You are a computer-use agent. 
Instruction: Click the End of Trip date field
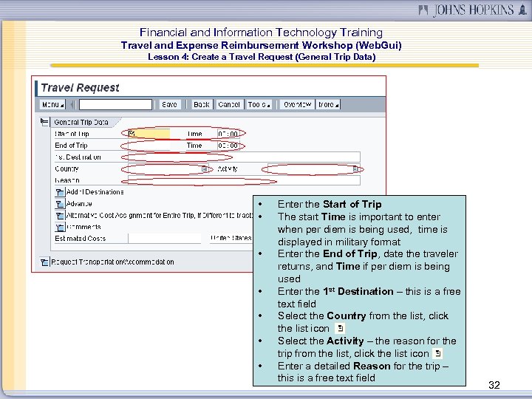[149, 146]
